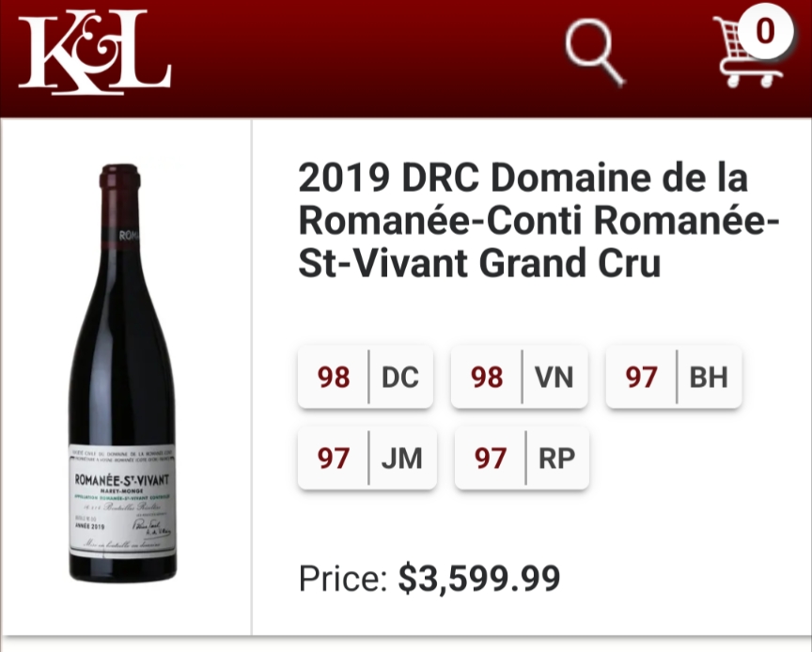Click the BH critic abbreviation
Viewport: 812px width, 652px height.
point(709,378)
